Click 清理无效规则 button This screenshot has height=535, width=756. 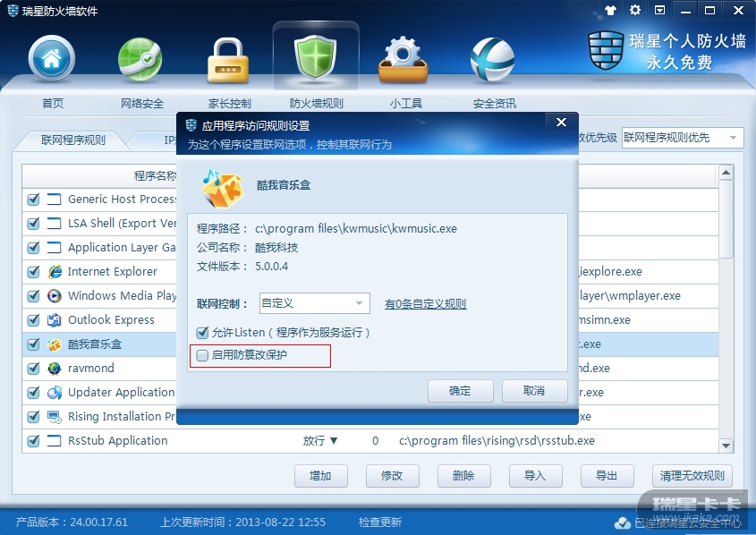[692, 476]
